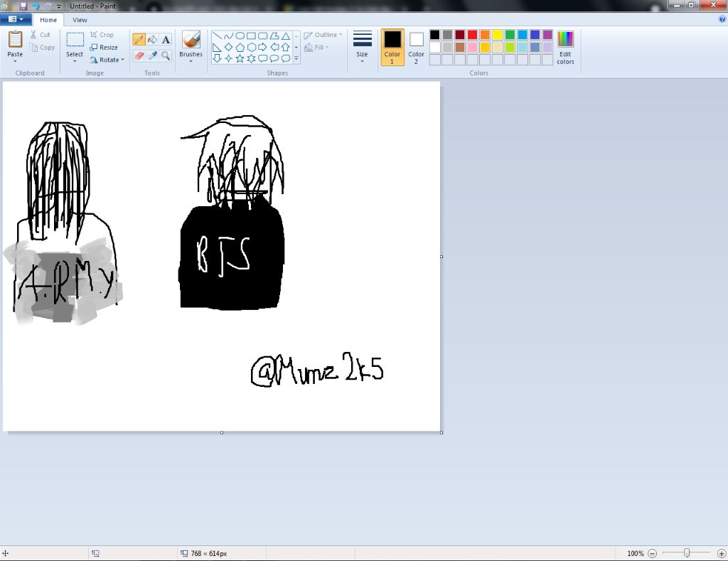Choose the Cloud callout shape
728x561 pixels.
286,58
